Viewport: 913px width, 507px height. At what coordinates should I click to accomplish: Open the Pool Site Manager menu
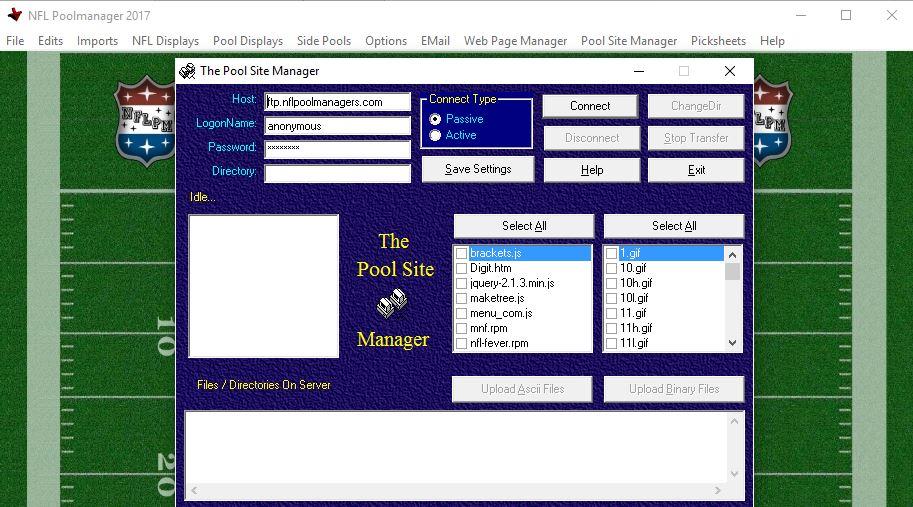pos(629,41)
